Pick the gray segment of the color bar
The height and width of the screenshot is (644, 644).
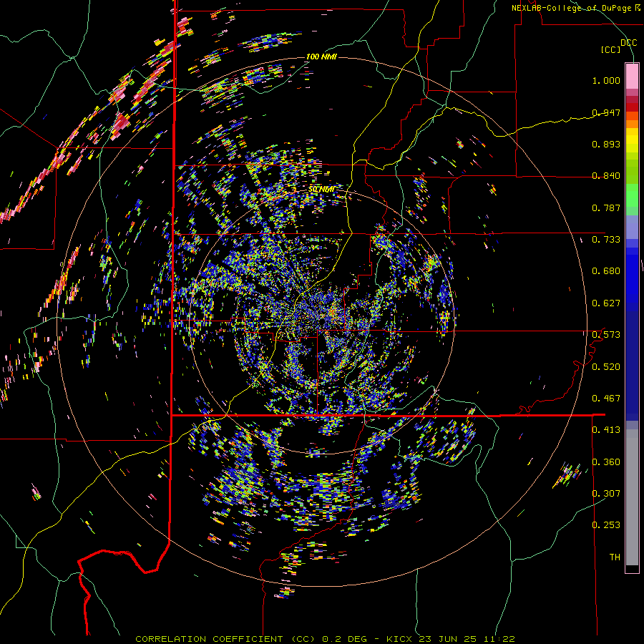[632, 497]
